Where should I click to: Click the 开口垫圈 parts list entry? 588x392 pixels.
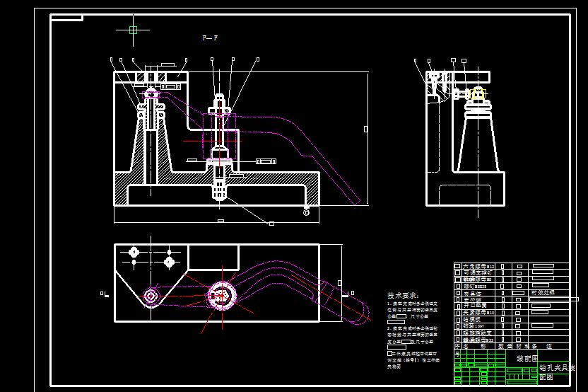point(475,306)
